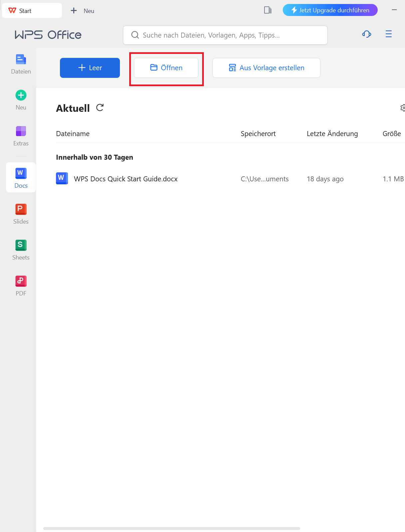Viewport: 405px width, 532px height.
Task: Click the 'Innerhalb von 30 Tagen' group header
Action: click(95, 157)
